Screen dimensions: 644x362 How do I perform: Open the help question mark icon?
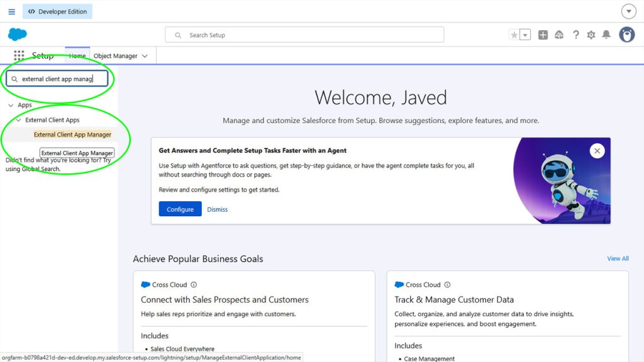[x=576, y=35]
